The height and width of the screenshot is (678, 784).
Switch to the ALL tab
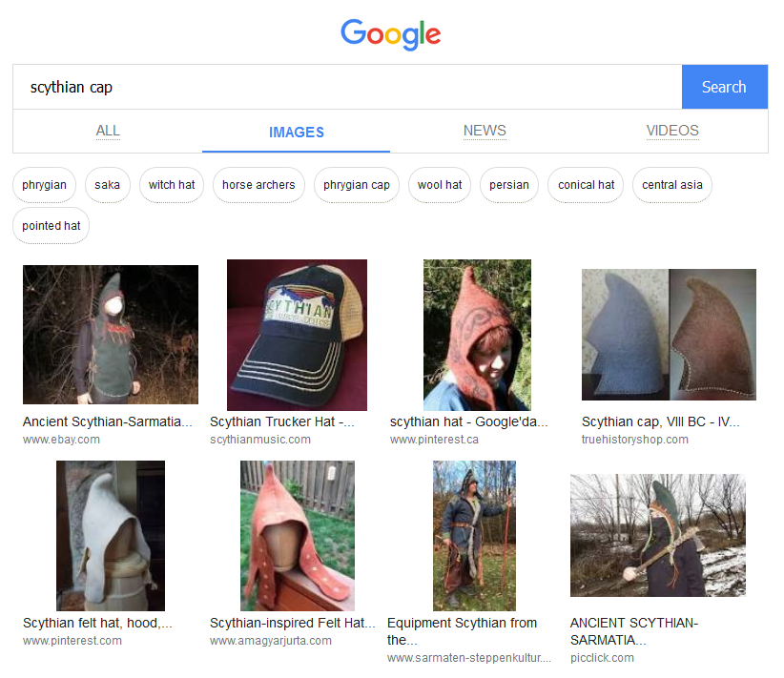[x=108, y=131]
